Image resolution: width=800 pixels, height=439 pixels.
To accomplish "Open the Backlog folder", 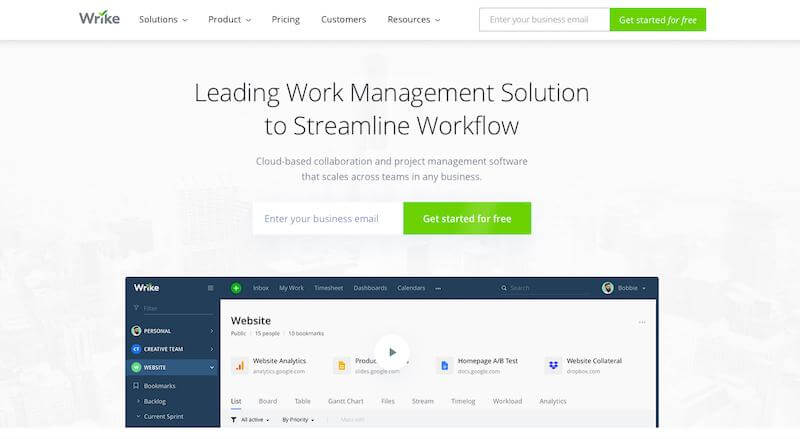I will [155, 401].
